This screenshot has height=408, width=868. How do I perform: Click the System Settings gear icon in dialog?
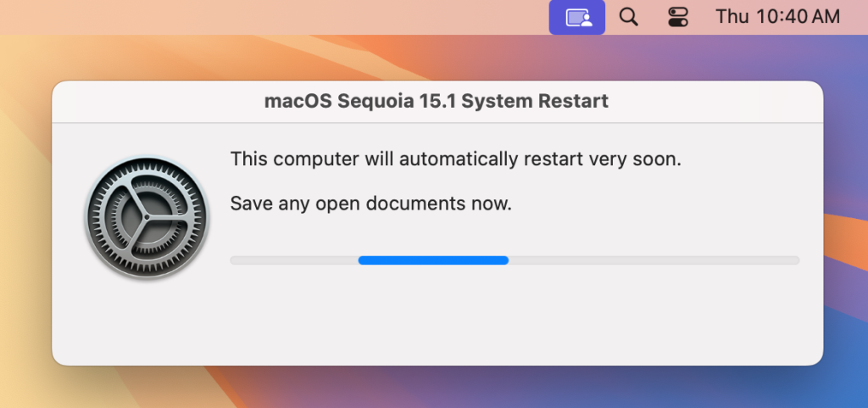(x=147, y=218)
